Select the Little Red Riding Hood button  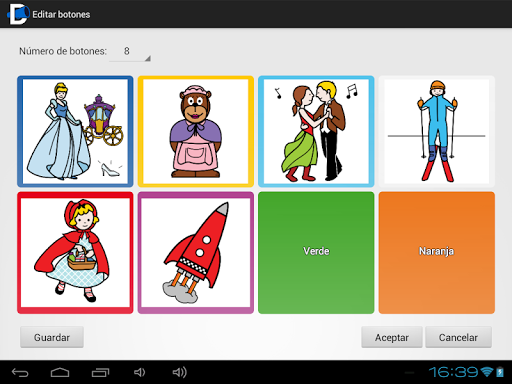tap(75, 253)
